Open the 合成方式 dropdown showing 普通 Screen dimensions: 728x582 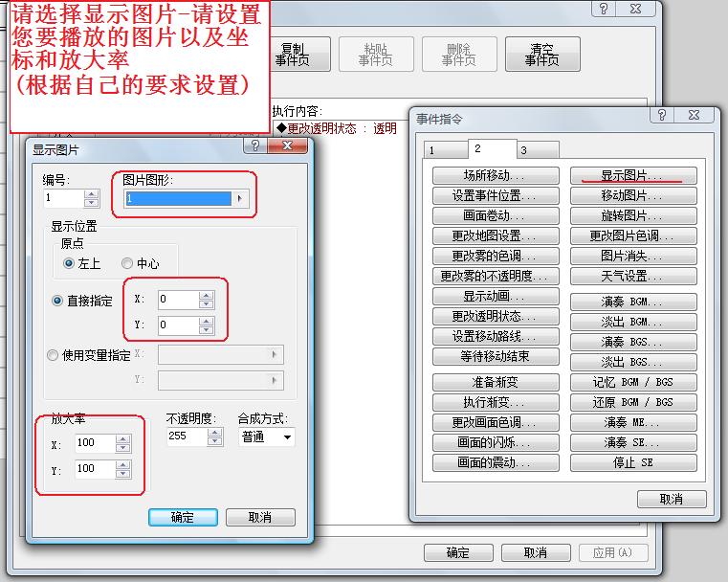tap(267, 436)
